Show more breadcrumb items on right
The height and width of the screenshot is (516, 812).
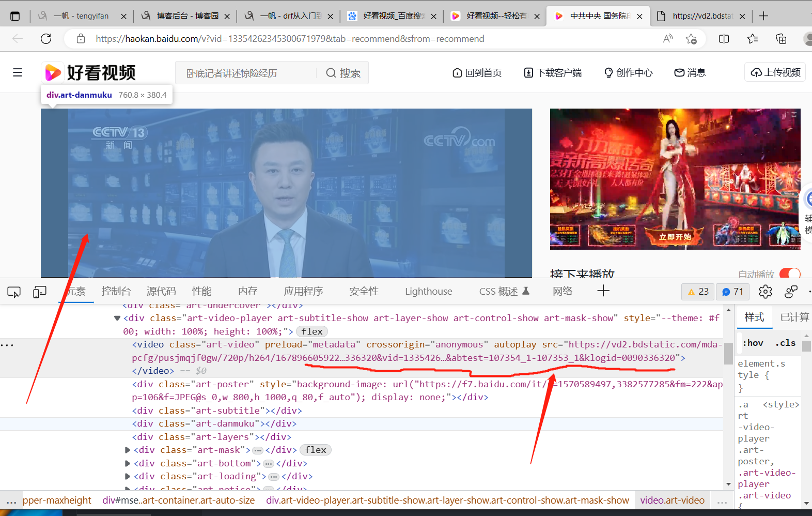point(722,500)
